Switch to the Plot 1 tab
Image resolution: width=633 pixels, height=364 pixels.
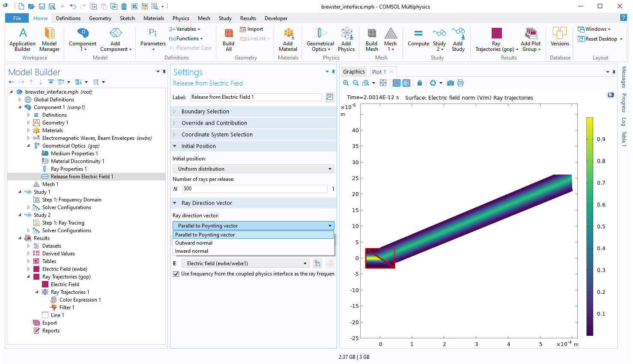(379, 72)
